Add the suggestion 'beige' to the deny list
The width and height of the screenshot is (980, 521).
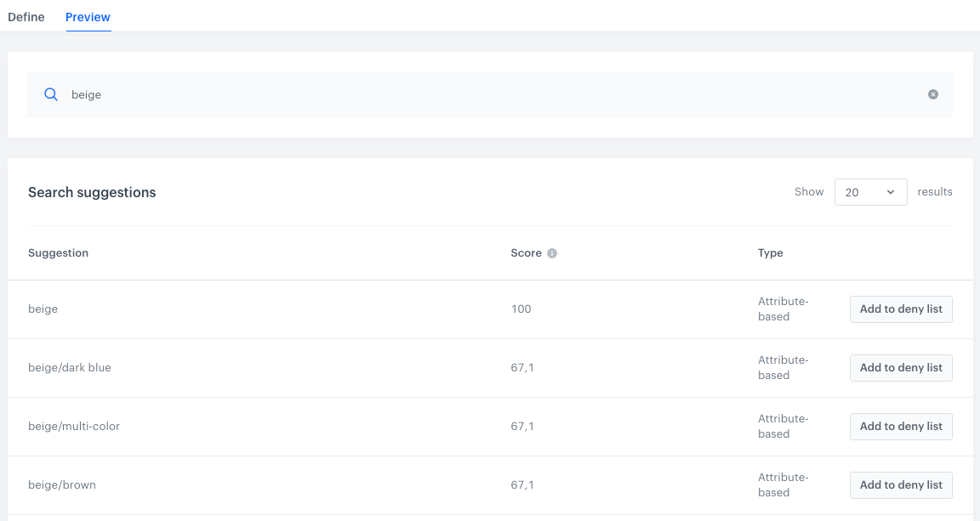pyautogui.click(x=901, y=309)
